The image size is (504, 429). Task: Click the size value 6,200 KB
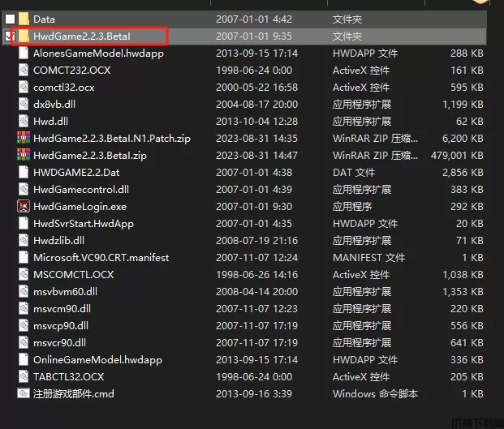(x=463, y=139)
